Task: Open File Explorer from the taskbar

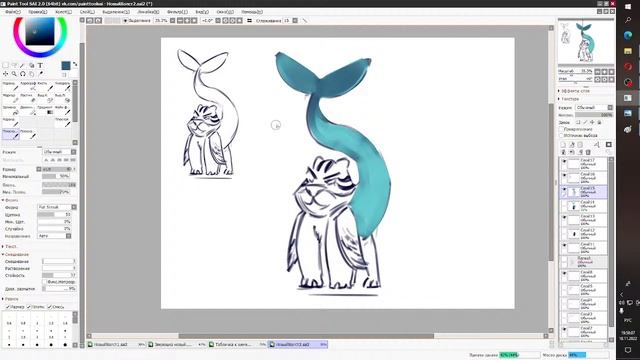Action: click(628, 51)
